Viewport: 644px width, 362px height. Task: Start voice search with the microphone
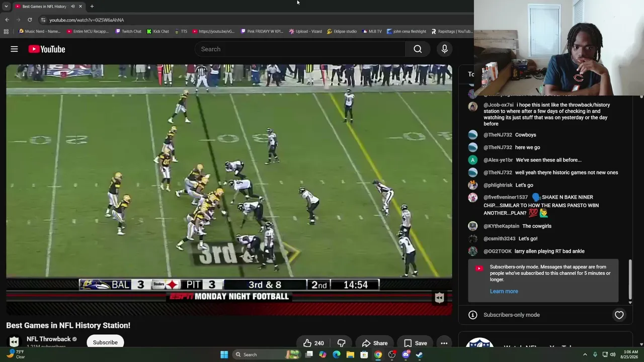click(x=444, y=49)
